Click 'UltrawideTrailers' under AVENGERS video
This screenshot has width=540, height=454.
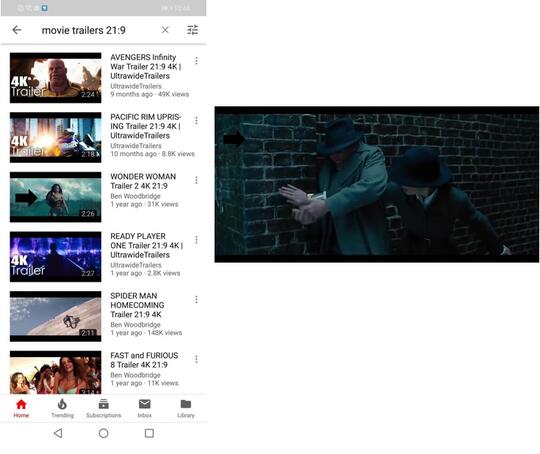pyautogui.click(x=136, y=86)
